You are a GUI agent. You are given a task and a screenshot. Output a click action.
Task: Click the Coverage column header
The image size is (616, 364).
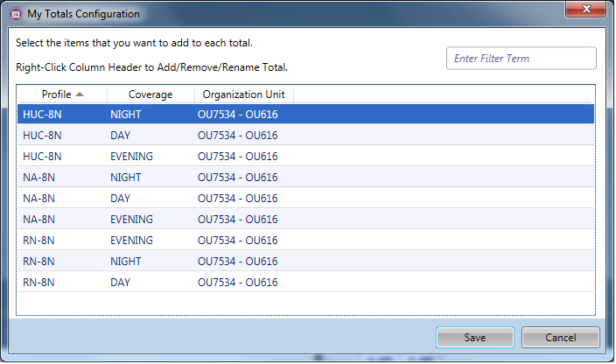(x=150, y=94)
